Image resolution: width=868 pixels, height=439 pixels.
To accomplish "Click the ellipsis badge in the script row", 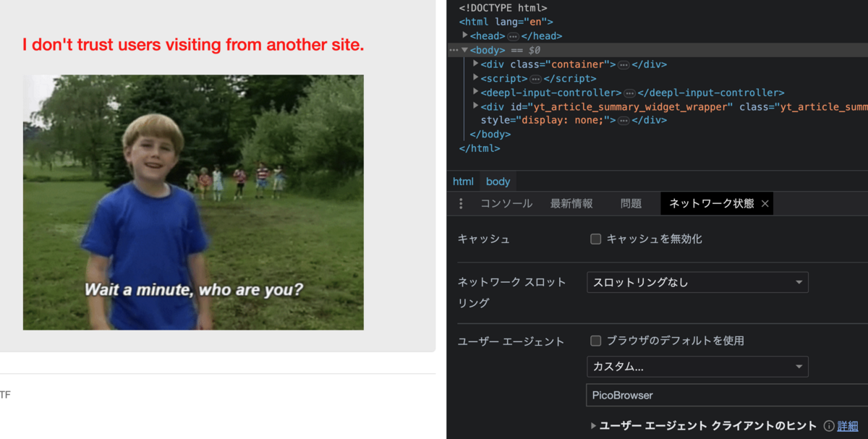I will coord(535,79).
